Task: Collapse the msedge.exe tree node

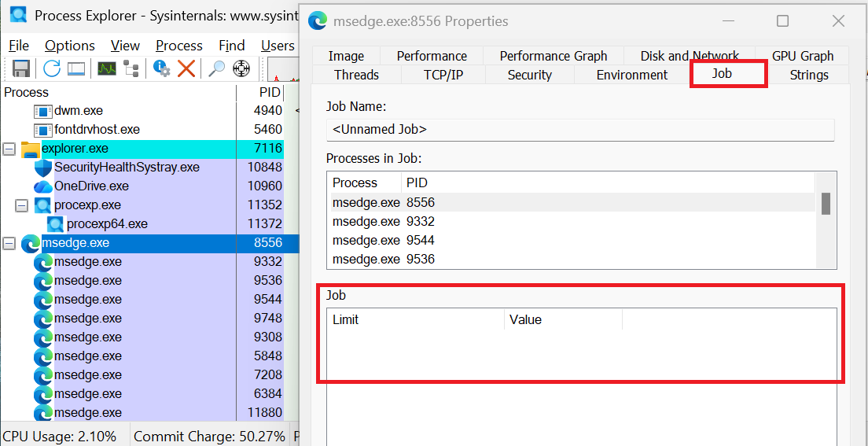Action: [x=9, y=243]
